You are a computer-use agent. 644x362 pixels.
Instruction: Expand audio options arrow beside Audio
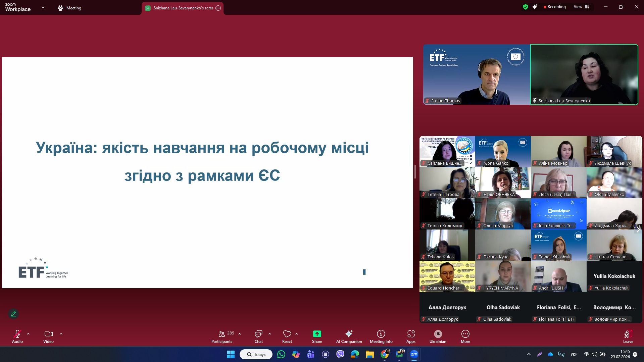pos(28,334)
